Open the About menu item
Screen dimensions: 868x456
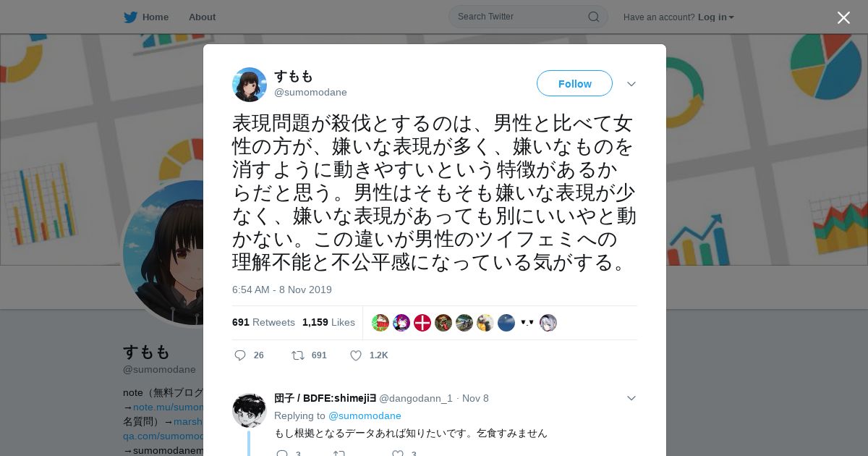point(202,17)
